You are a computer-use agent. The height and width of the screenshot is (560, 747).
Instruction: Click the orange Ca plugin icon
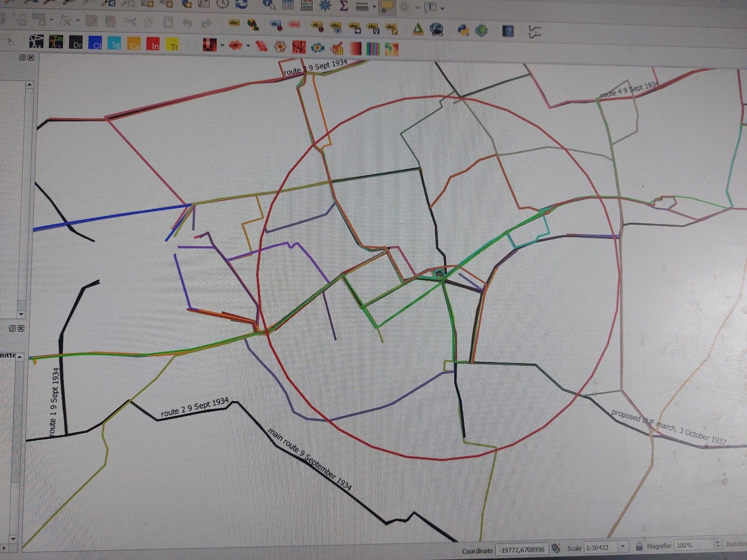(x=134, y=44)
